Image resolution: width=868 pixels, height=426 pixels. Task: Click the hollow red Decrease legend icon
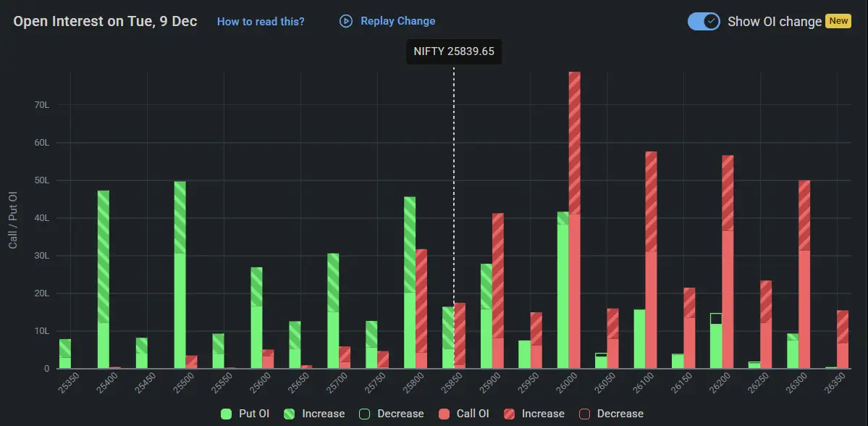click(x=585, y=413)
